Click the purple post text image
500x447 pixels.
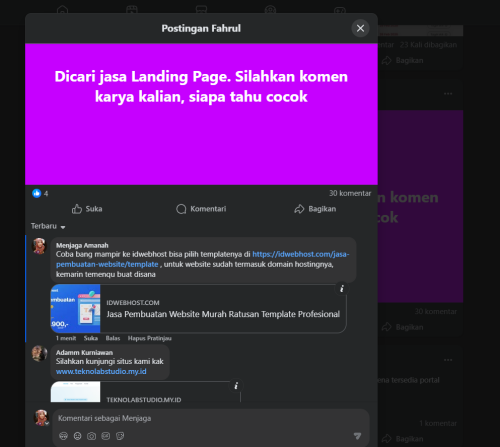201,114
